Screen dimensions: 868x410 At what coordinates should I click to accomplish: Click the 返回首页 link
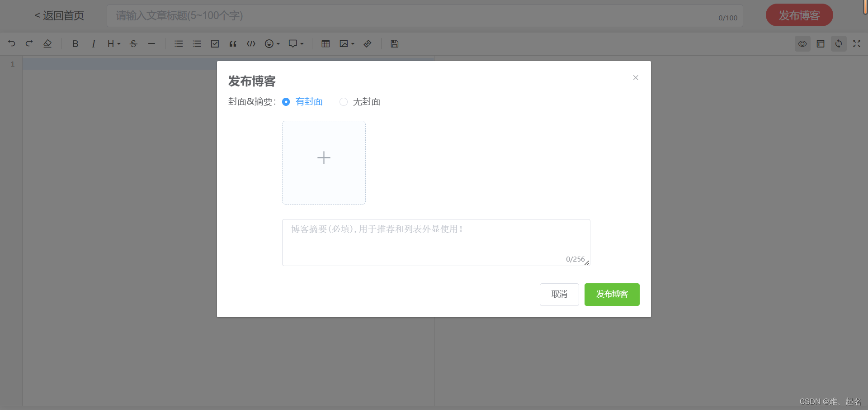tap(59, 16)
